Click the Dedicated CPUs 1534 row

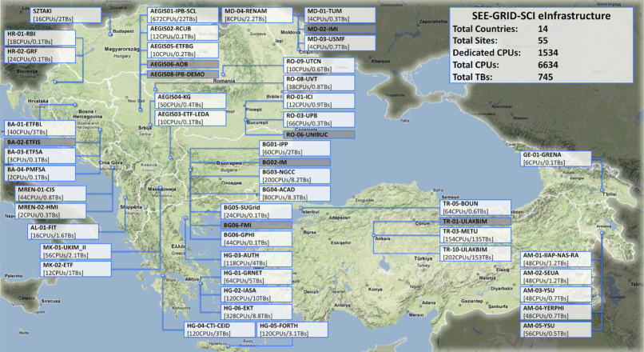(506, 53)
